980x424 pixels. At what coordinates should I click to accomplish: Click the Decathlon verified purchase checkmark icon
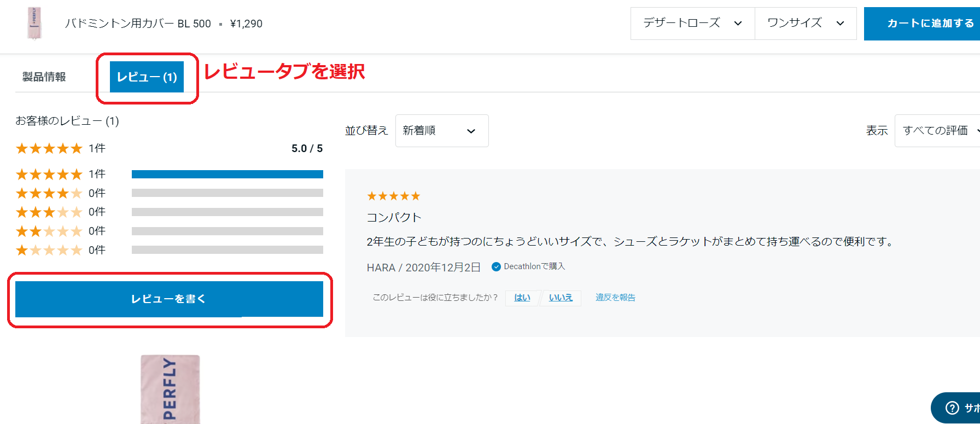(496, 267)
